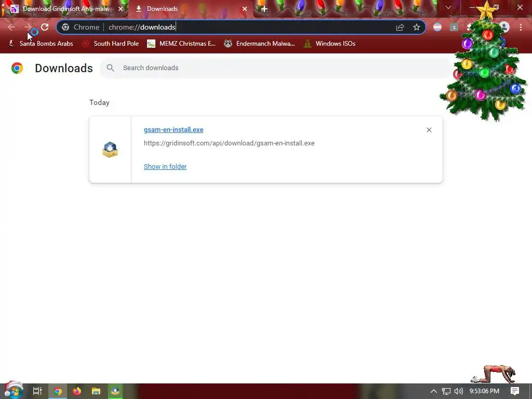Click the gridinsoft.com download URL text

pyautogui.click(x=229, y=143)
